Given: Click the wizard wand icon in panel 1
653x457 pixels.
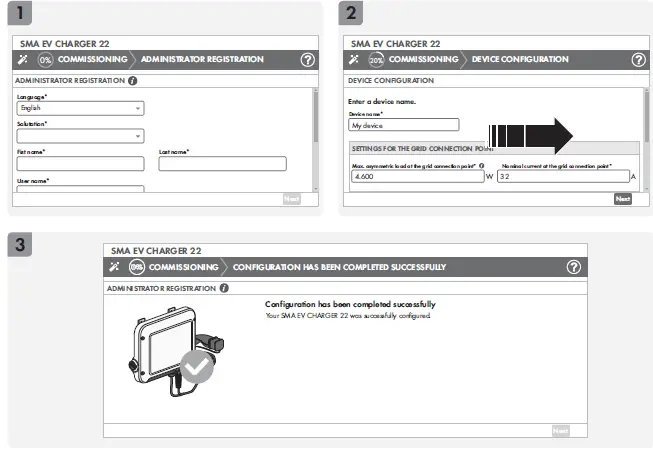Looking at the screenshot, I should pyautogui.click(x=22, y=60).
